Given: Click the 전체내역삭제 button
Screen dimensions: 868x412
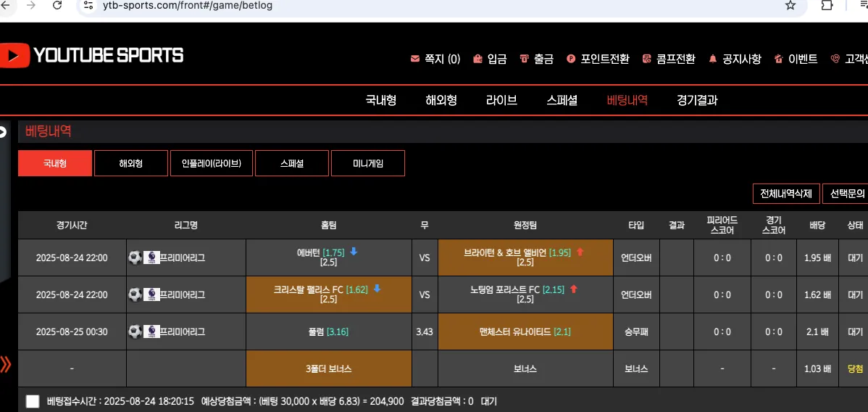Looking at the screenshot, I should [786, 194].
